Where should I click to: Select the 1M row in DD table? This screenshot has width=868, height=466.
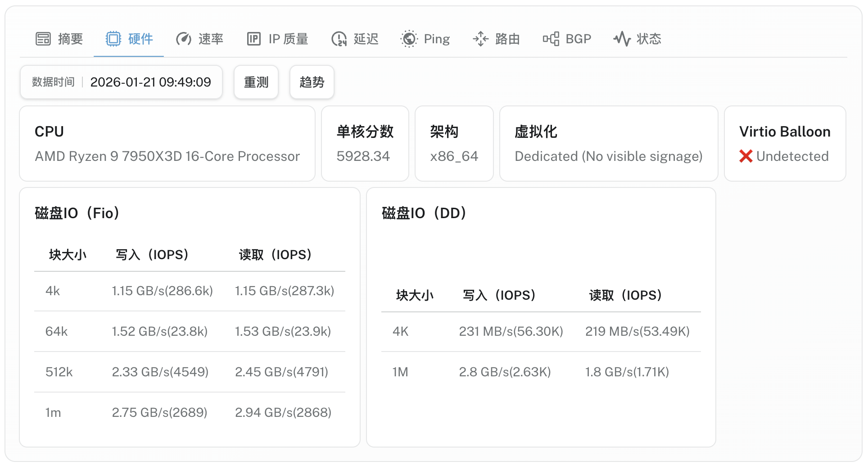(x=541, y=372)
